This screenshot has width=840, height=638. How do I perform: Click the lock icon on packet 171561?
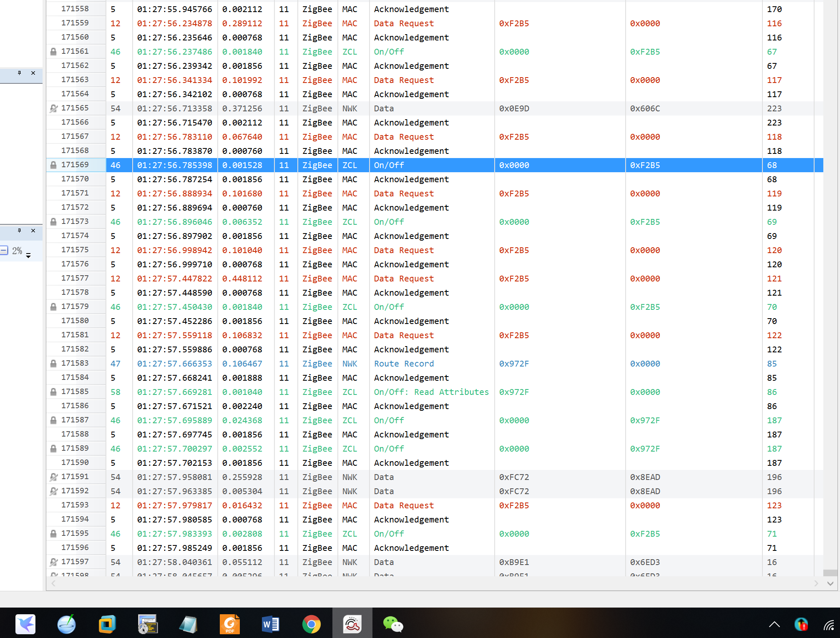[53, 52]
